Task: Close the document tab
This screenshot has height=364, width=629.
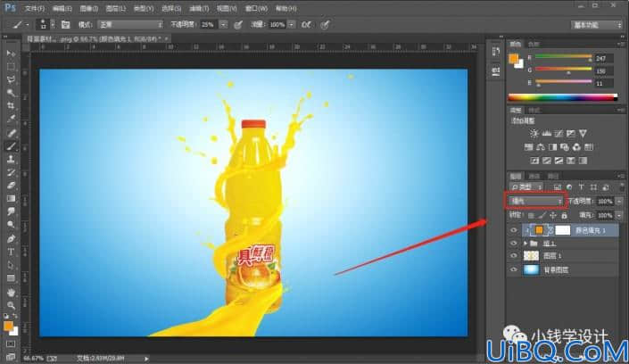Action: tap(166, 38)
